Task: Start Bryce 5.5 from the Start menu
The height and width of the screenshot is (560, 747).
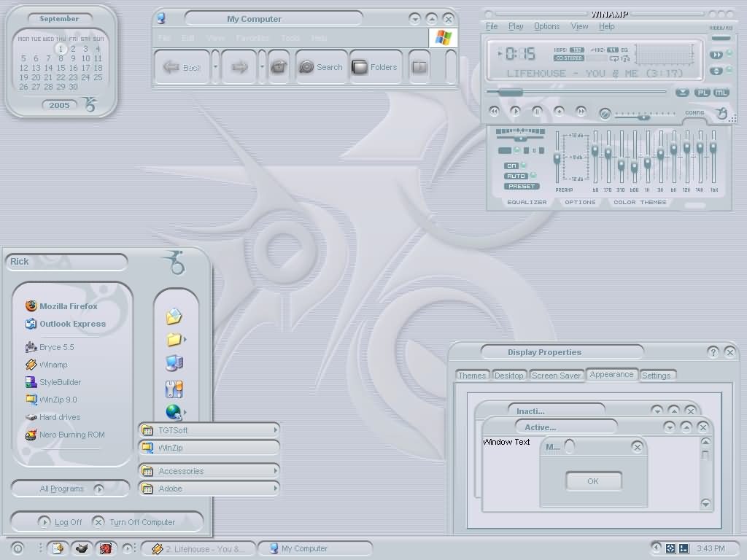Action: tap(50, 347)
